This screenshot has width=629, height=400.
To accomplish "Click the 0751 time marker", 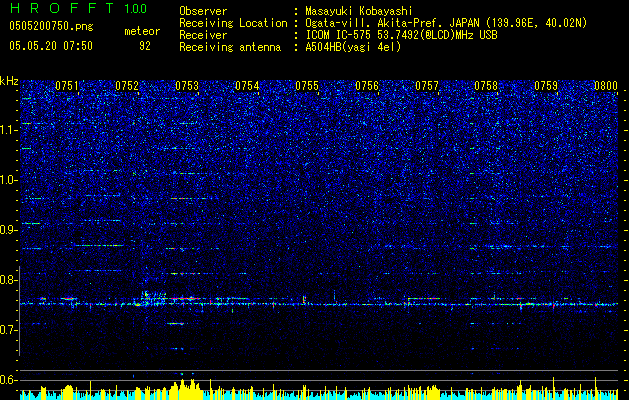I will pos(67,86).
